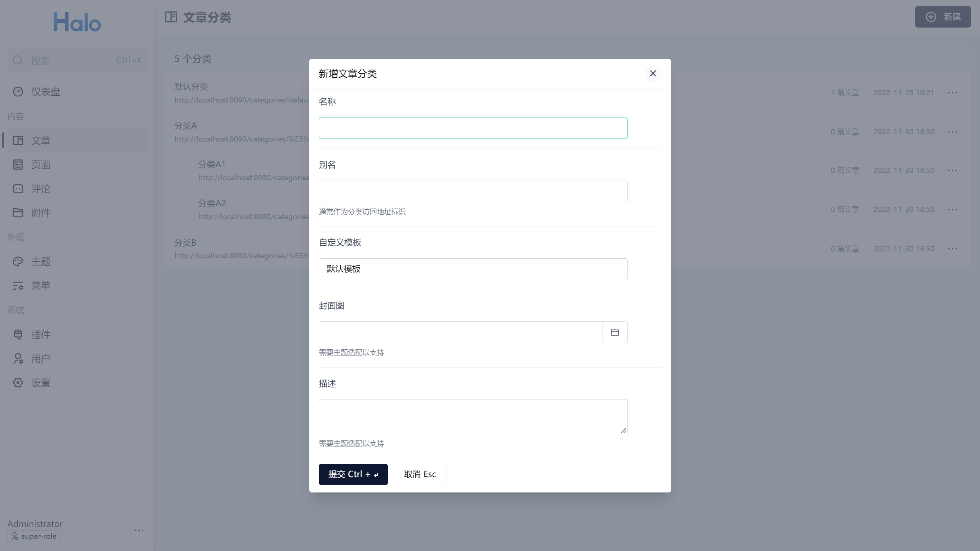Select the 默认分类 category row
This screenshot has width=980, height=551.
567,93
